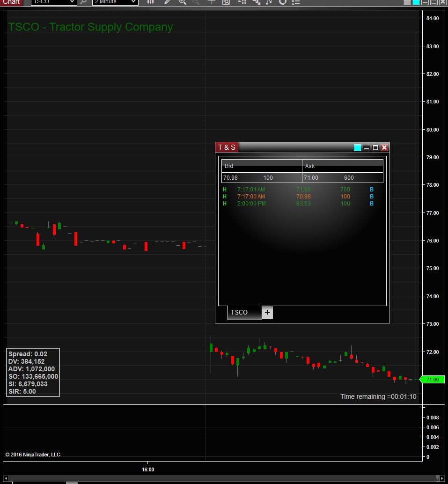The height and width of the screenshot is (484, 448).
Task: Open the indicators icon in chart toolbar
Action: pyautogui.click(x=269, y=1)
